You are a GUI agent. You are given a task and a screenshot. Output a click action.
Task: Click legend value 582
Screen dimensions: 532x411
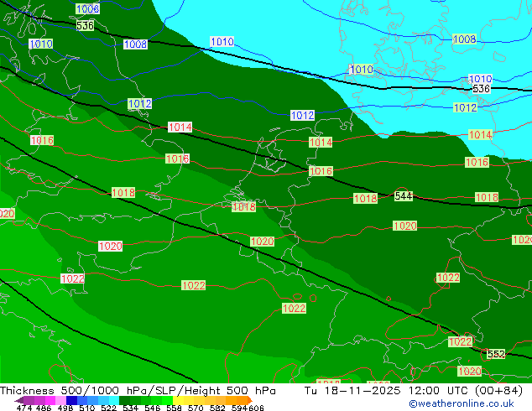click(217, 408)
